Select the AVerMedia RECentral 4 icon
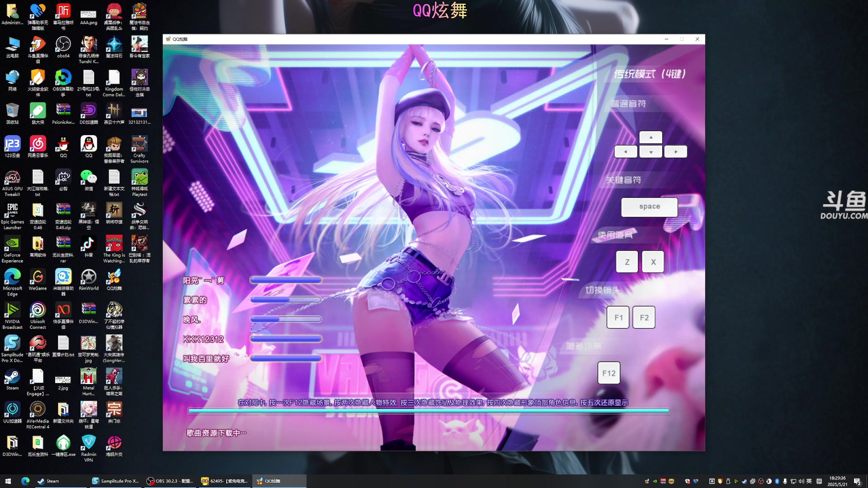 [x=38, y=415]
